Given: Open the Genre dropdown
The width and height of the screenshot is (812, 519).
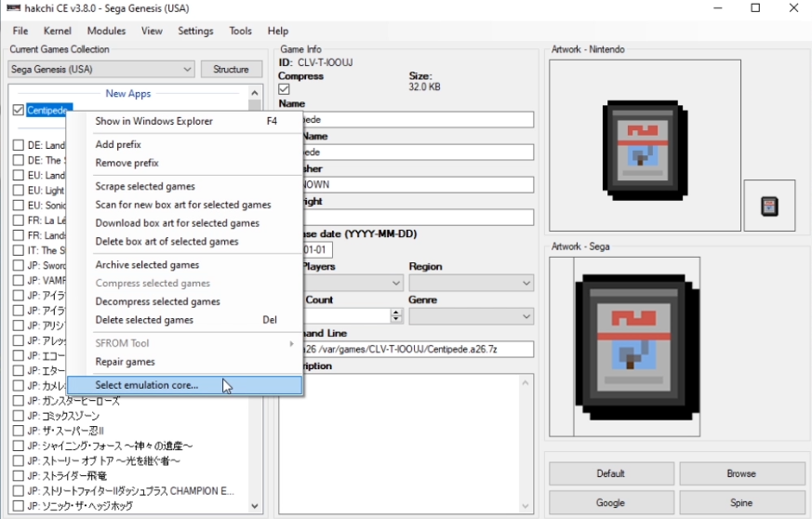Looking at the screenshot, I should 472,316.
